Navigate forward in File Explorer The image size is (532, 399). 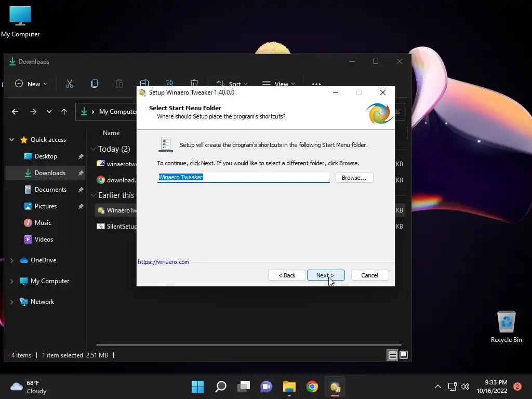tap(33, 112)
